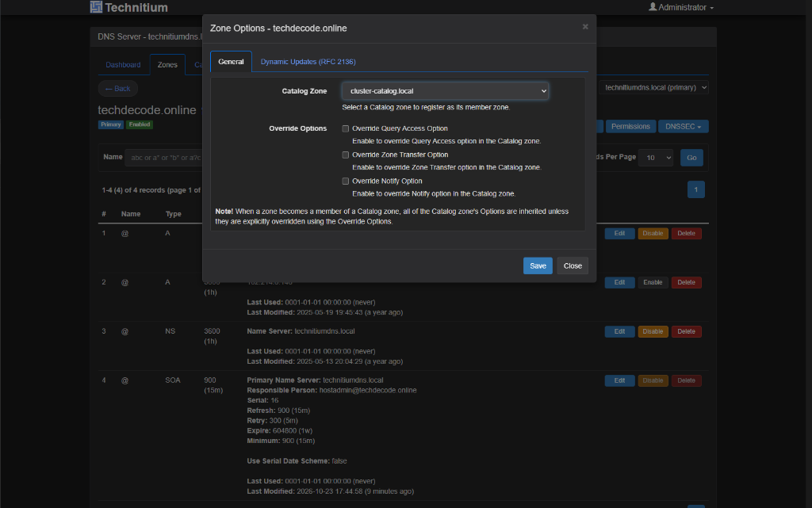Click Use Serial Date Scheme: false text
This screenshot has width=812, height=508.
(297, 461)
